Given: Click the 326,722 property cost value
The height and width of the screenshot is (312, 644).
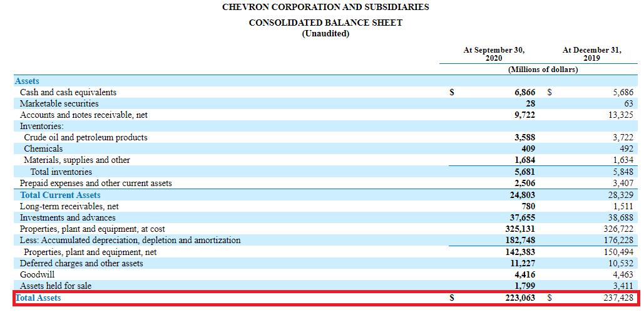Looking at the screenshot, I should [x=620, y=229].
